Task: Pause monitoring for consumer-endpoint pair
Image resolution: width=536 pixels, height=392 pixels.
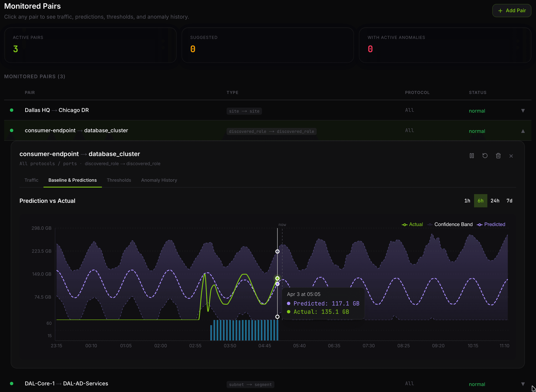Action: 472,156
